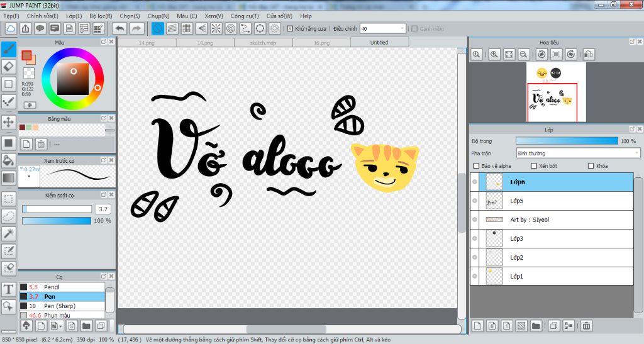Image resolution: width=644 pixels, height=344 pixels.
Task: Select the Pencil brush in list
Action: [62, 287]
